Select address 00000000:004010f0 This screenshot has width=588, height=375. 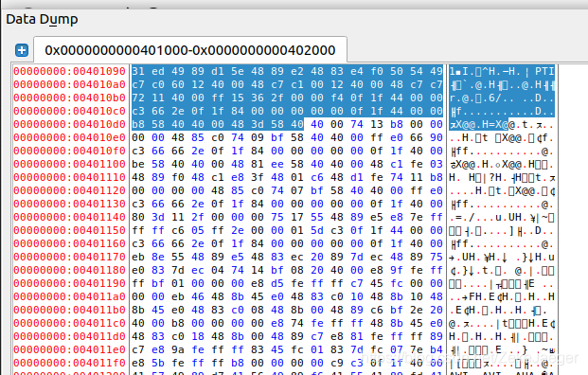click(x=70, y=151)
